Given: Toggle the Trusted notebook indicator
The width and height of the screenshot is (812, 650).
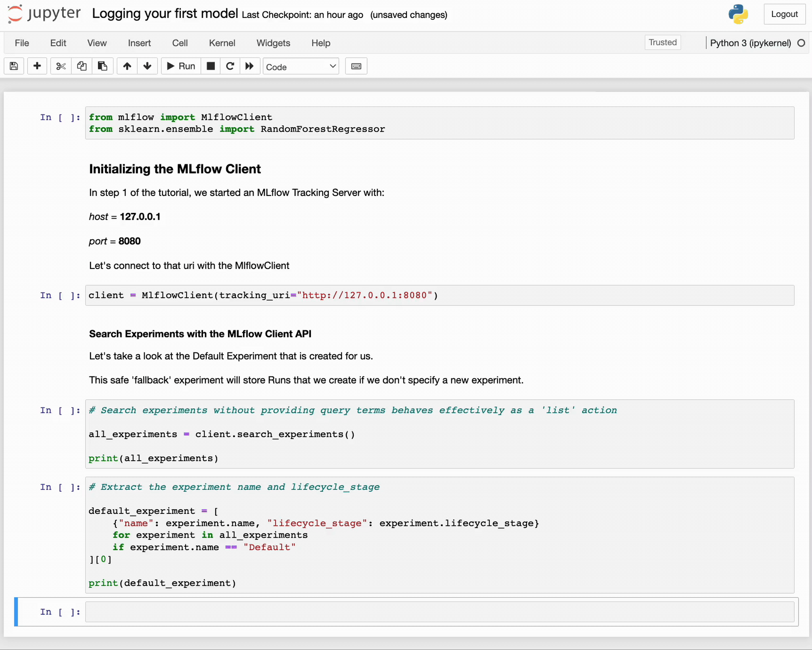Looking at the screenshot, I should tap(663, 42).
